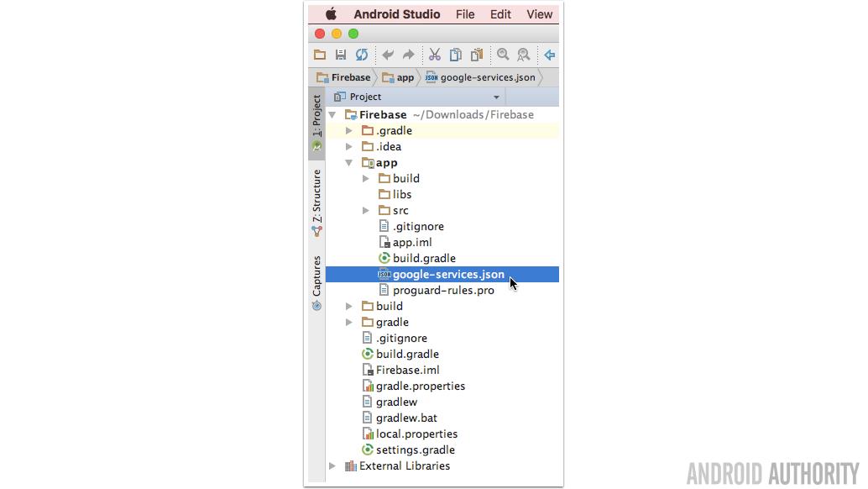Select the Cut scissors icon
This screenshot has height=489, width=868.
[x=435, y=54]
